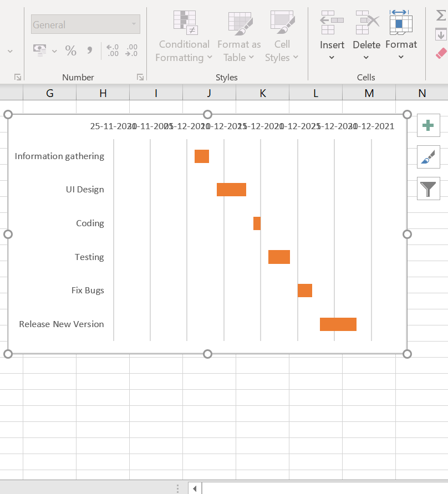Click Decrease Decimal icon
448x494 pixels.
[131, 51]
